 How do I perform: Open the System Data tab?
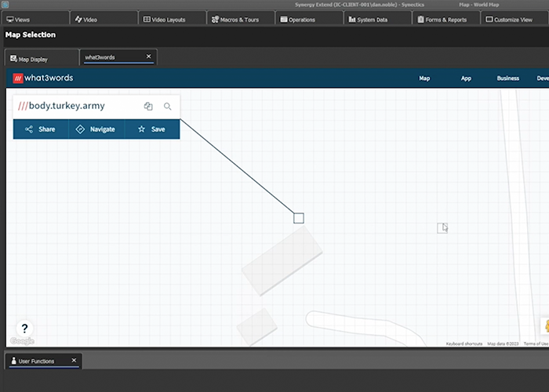point(378,20)
